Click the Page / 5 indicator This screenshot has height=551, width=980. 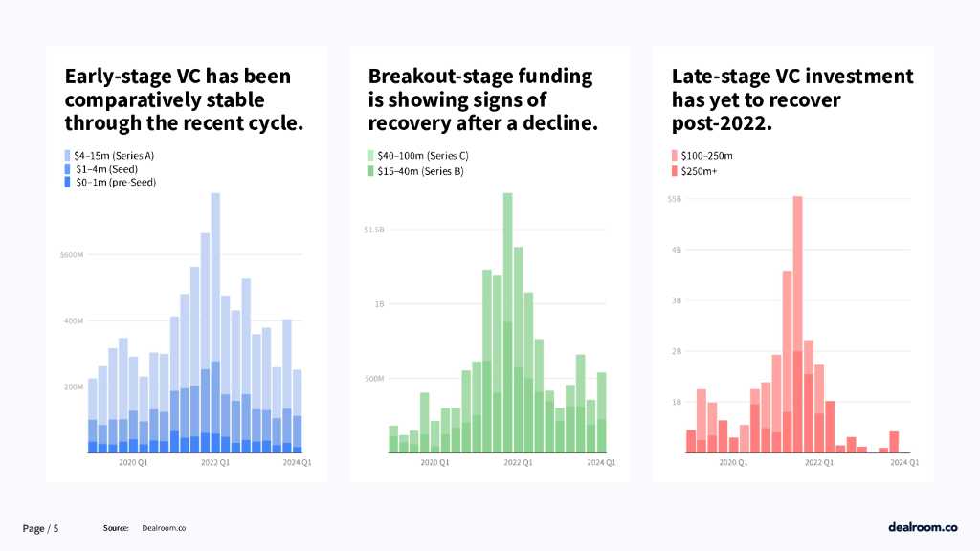(x=41, y=528)
